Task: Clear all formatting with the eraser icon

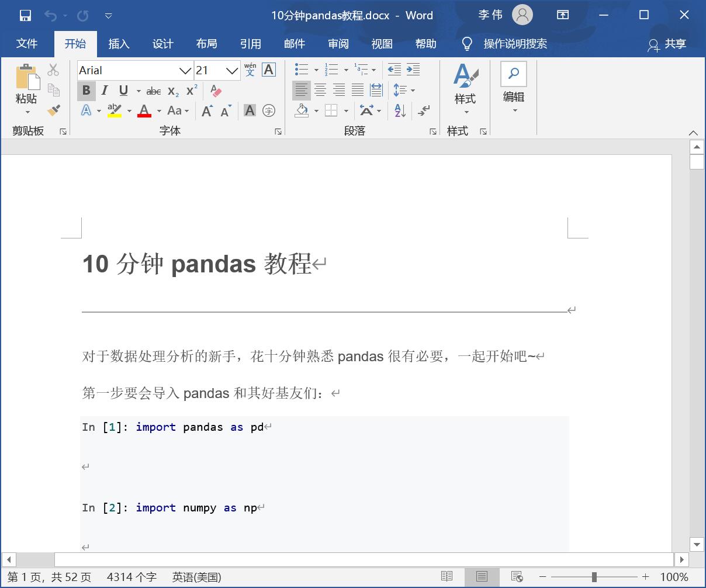Action: click(x=216, y=91)
